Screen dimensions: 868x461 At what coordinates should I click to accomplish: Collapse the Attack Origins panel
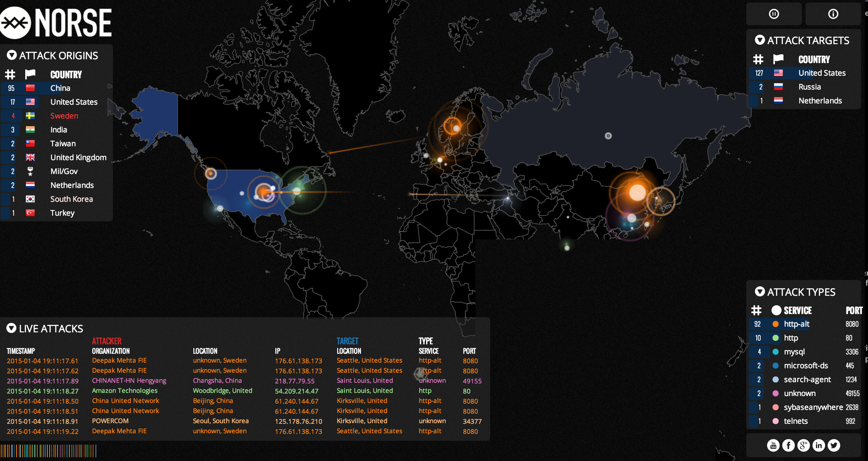click(x=12, y=55)
